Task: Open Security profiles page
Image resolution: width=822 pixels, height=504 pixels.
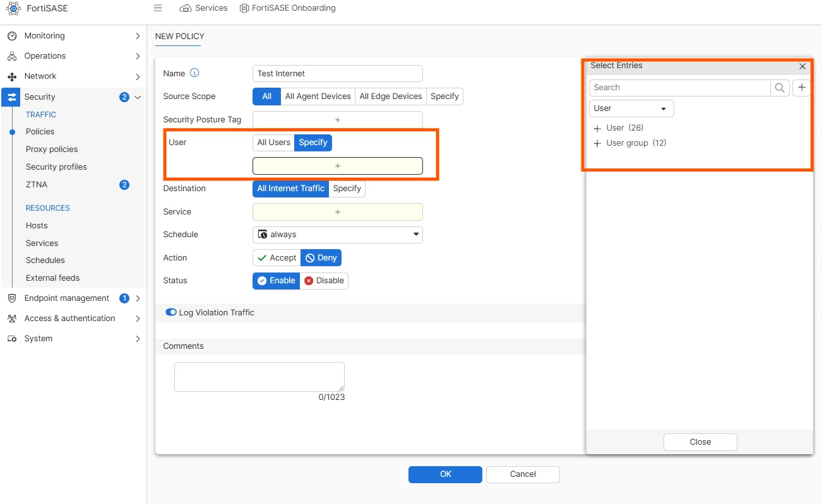Action: tap(56, 167)
